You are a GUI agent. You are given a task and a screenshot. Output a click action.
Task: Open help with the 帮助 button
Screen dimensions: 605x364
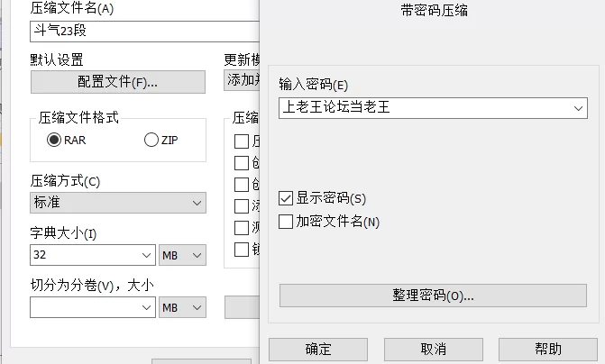[x=548, y=350]
